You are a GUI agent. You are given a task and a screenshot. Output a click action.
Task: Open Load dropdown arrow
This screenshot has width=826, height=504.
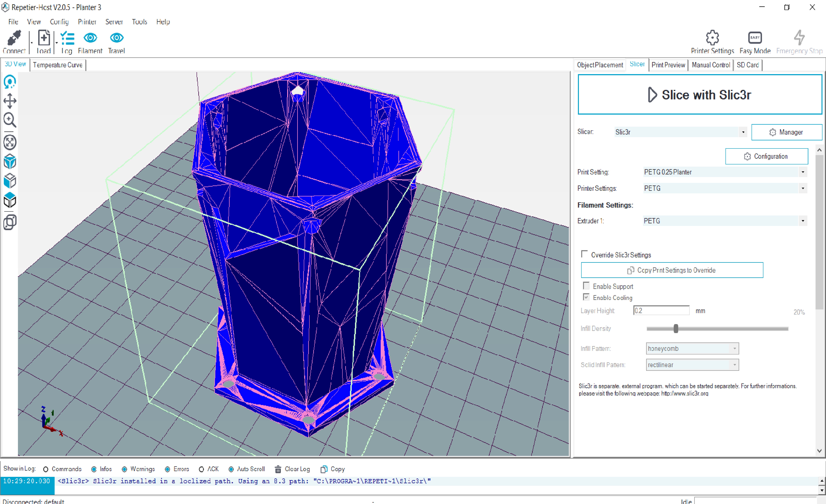[x=56, y=43]
